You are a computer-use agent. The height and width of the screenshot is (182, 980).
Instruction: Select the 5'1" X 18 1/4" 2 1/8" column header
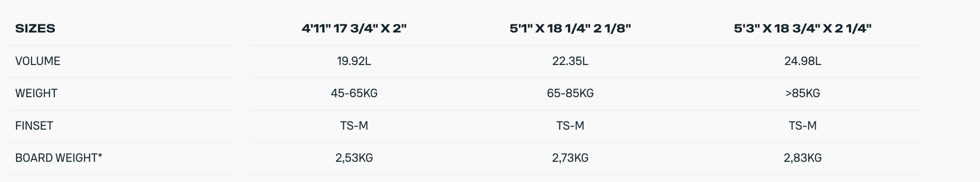click(570, 28)
